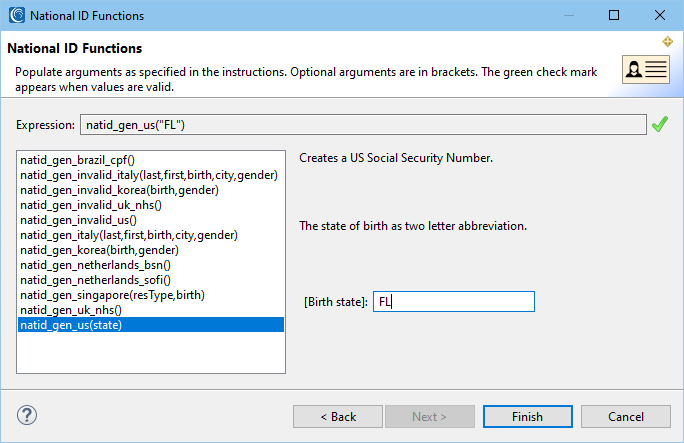Click the ID card wizard icon

point(646,69)
